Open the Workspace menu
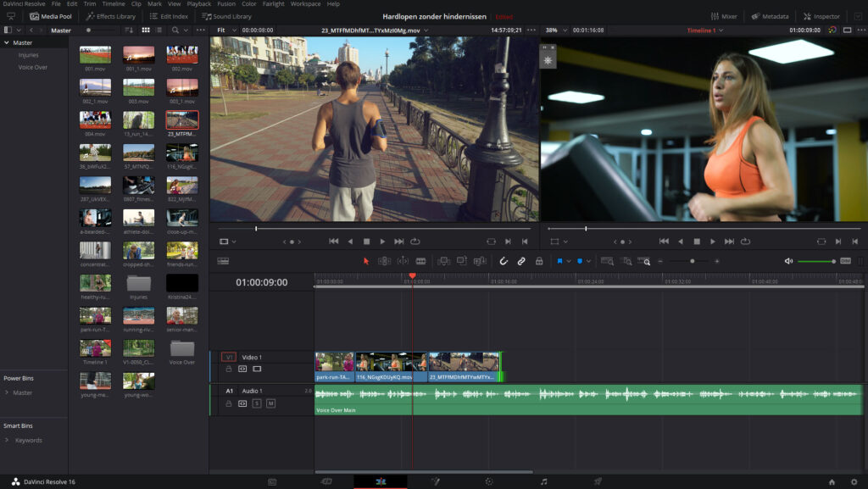This screenshot has width=868, height=489. tap(305, 4)
